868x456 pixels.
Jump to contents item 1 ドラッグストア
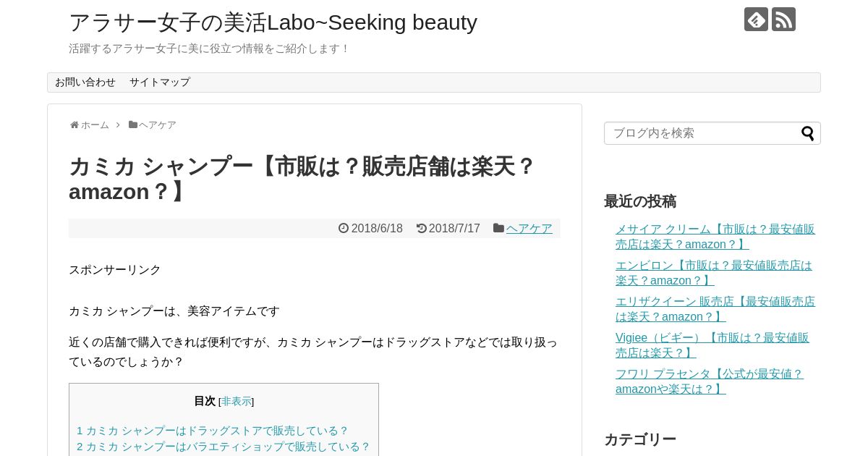[x=213, y=431]
